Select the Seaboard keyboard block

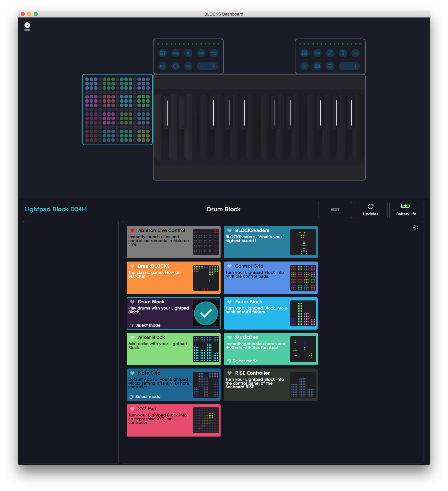pyautogui.click(x=259, y=127)
